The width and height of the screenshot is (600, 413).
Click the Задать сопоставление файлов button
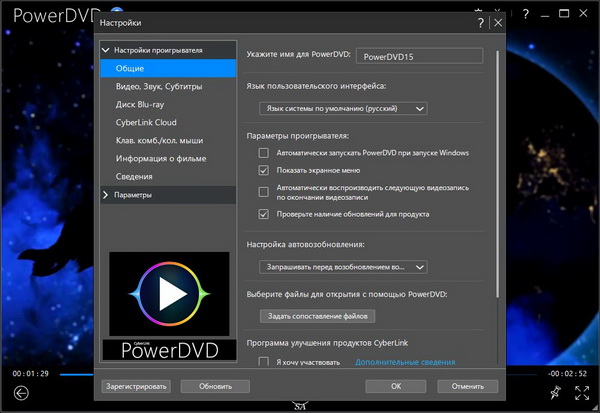point(316,316)
